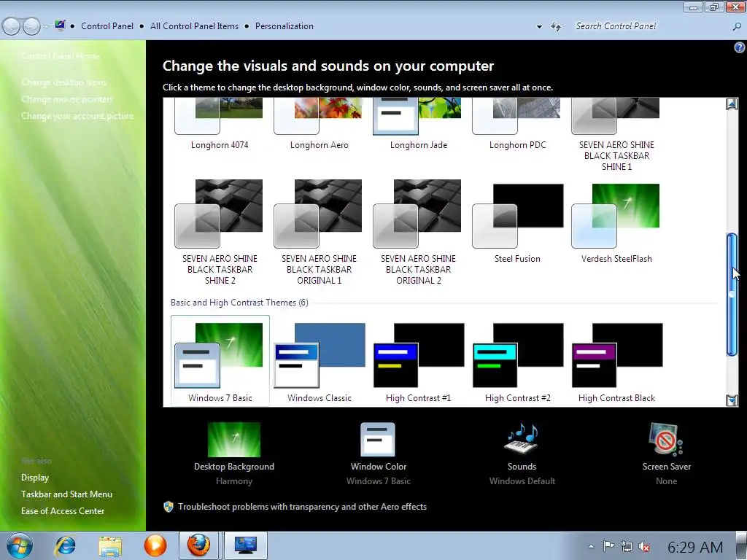This screenshot has height=560, width=747.
Task: Click the Help question mark icon
Action: coord(739,47)
